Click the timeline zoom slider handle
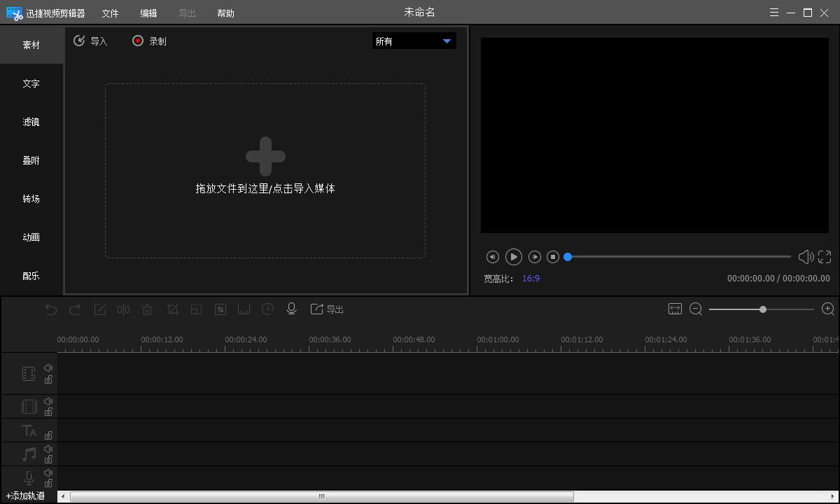Screen dimensions: 840x504 click(762, 309)
